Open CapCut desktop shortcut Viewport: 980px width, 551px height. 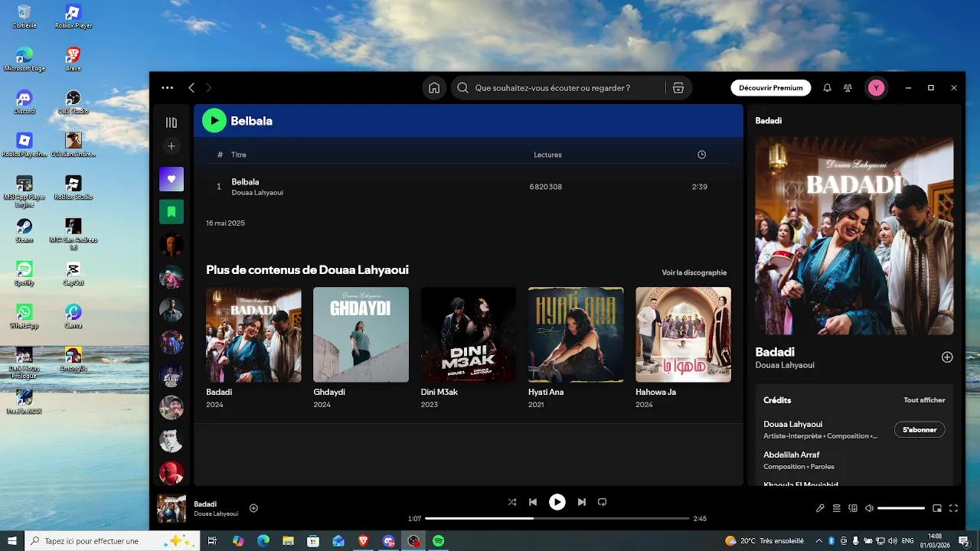73,273
